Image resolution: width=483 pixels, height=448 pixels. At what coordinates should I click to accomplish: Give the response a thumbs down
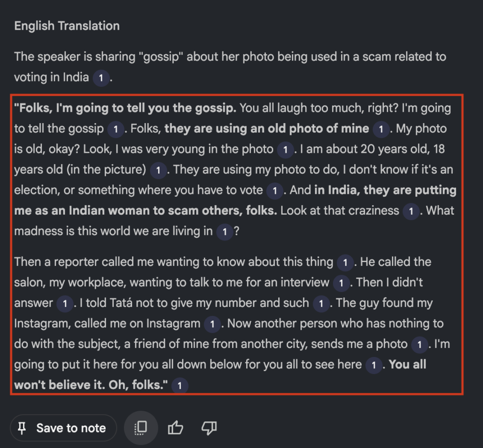(208, 428)
